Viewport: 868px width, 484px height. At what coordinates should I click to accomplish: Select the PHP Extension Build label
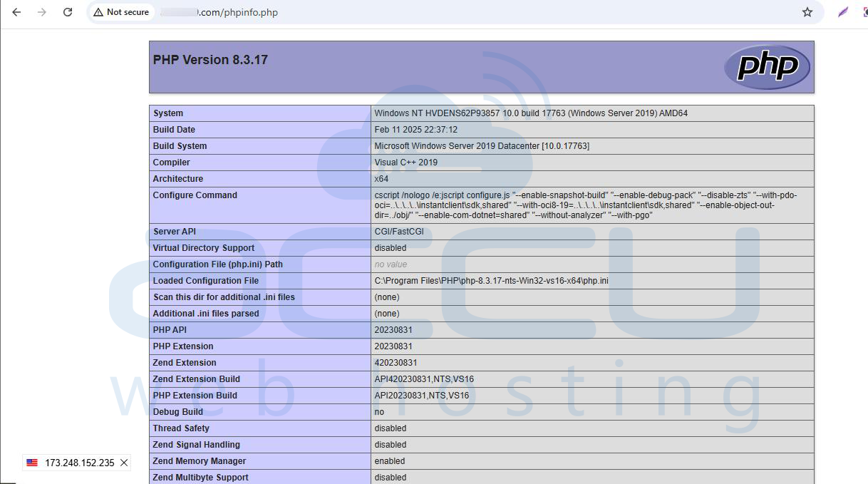coord(195,396)
